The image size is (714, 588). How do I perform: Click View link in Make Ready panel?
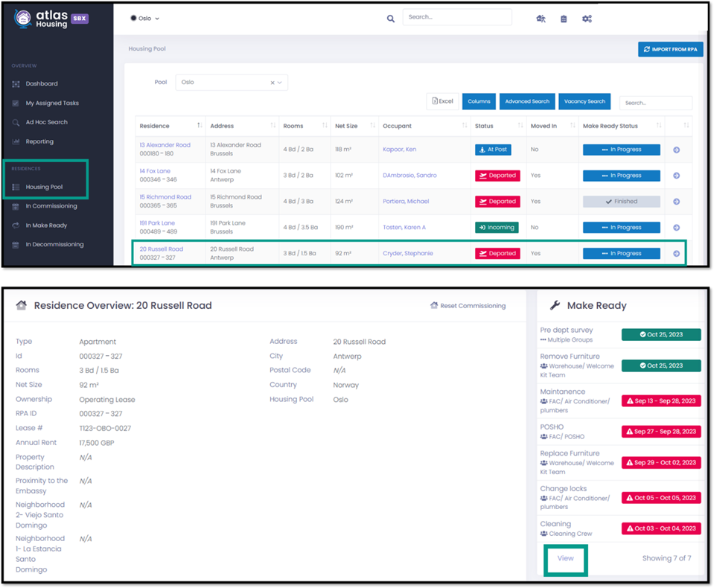[566, 558]
